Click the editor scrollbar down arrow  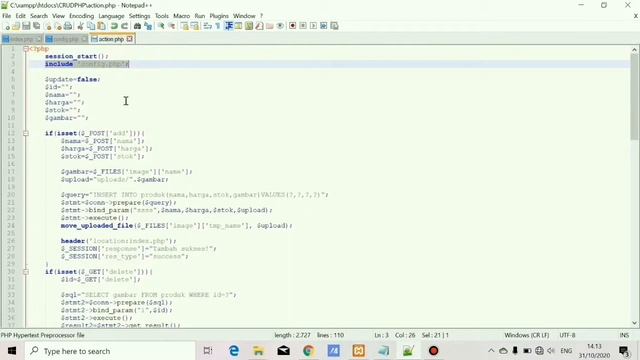point(634,323)
